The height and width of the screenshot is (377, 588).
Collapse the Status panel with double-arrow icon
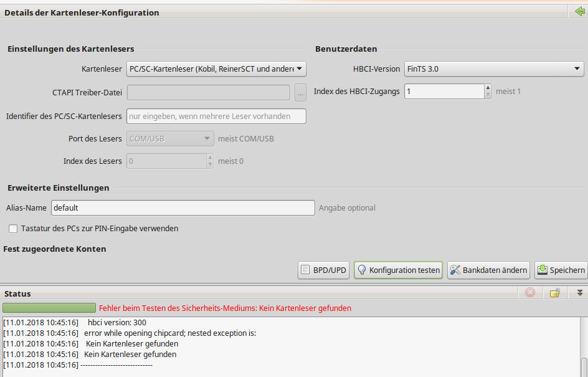579,293
